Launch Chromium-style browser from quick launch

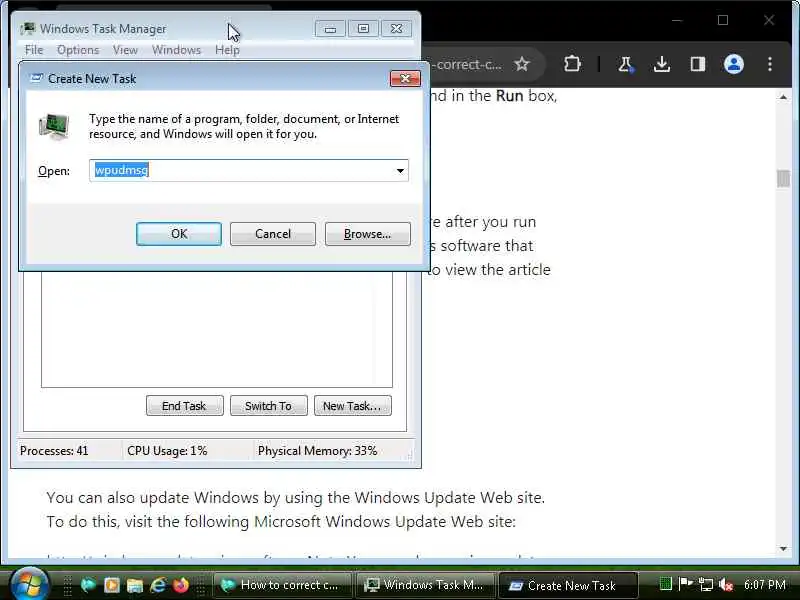point(88,585)
